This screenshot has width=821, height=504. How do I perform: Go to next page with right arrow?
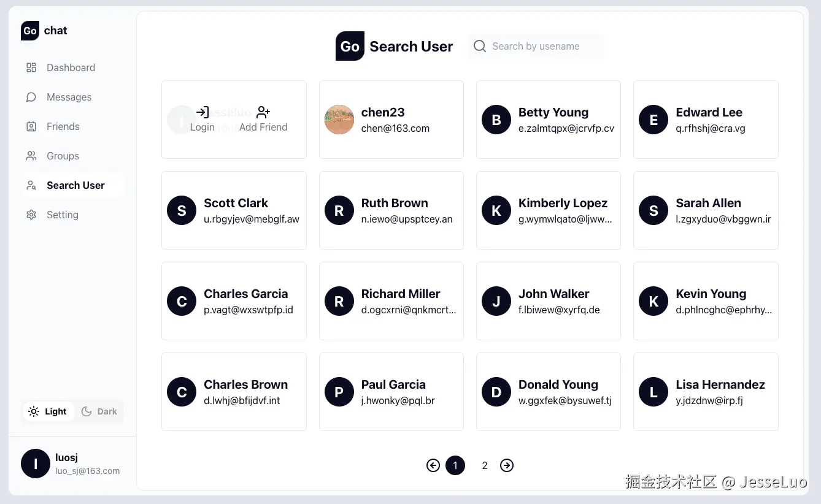[507, 465]
